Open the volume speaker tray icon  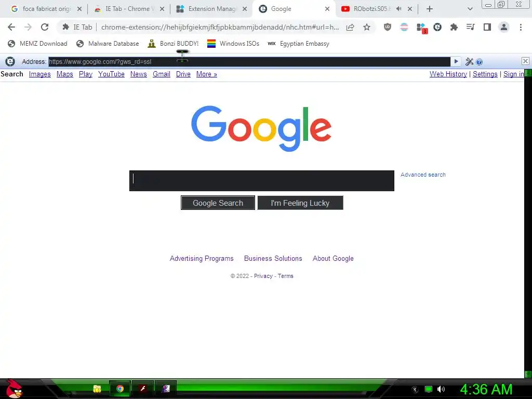(441, 389)
